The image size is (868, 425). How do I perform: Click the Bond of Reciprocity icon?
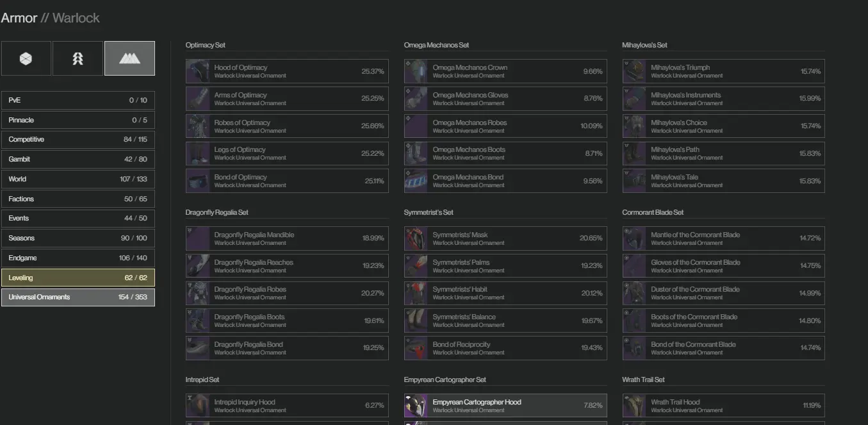tap(416, 348)
